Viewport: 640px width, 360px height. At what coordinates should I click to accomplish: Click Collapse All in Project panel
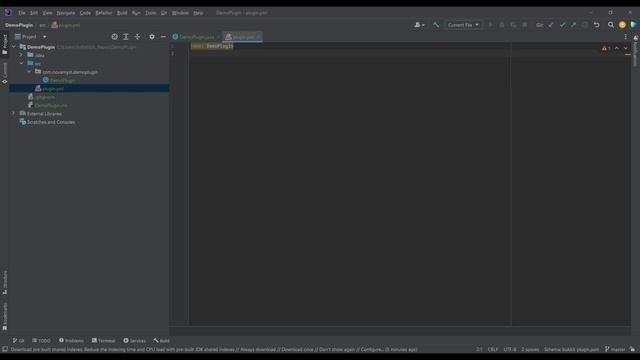tap(137, 37)
